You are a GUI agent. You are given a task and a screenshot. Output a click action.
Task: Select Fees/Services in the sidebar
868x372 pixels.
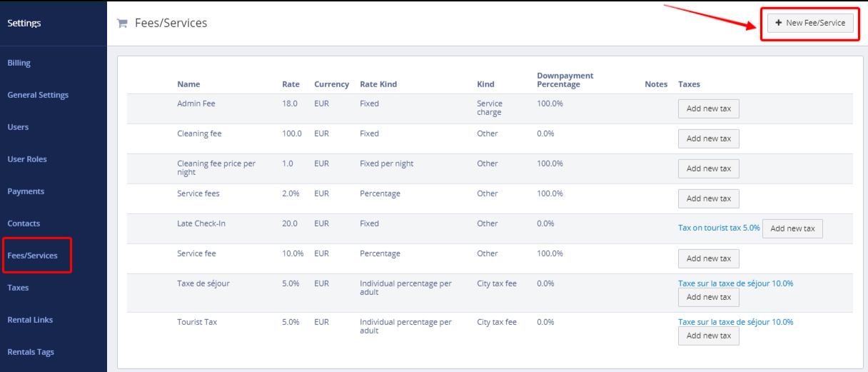click(x=32, y=256)
